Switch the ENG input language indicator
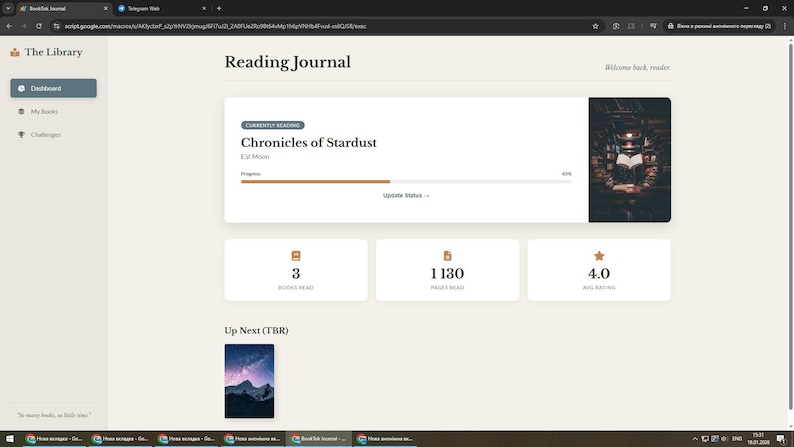 [737, 439]
